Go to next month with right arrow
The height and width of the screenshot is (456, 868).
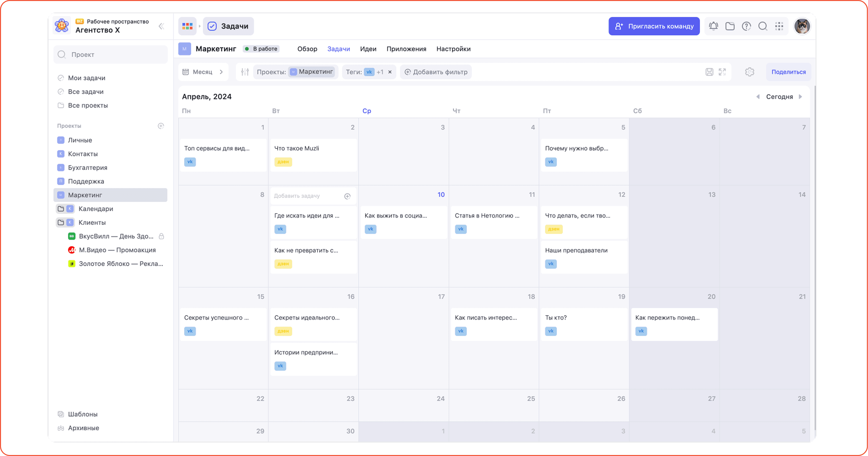click(x=800, y=97)
